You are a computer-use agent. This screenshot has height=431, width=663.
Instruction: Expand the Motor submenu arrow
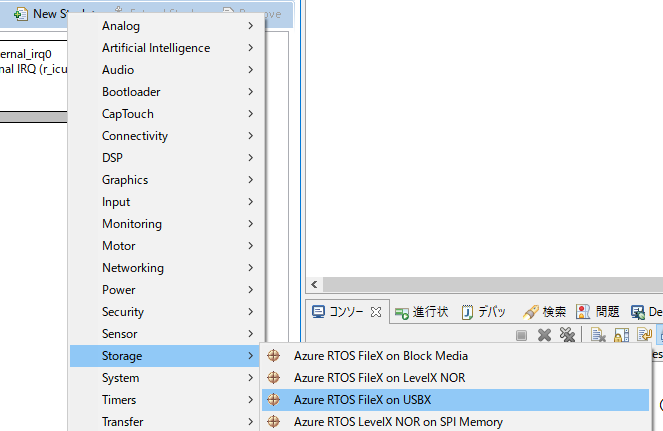[x=251, y=246]
